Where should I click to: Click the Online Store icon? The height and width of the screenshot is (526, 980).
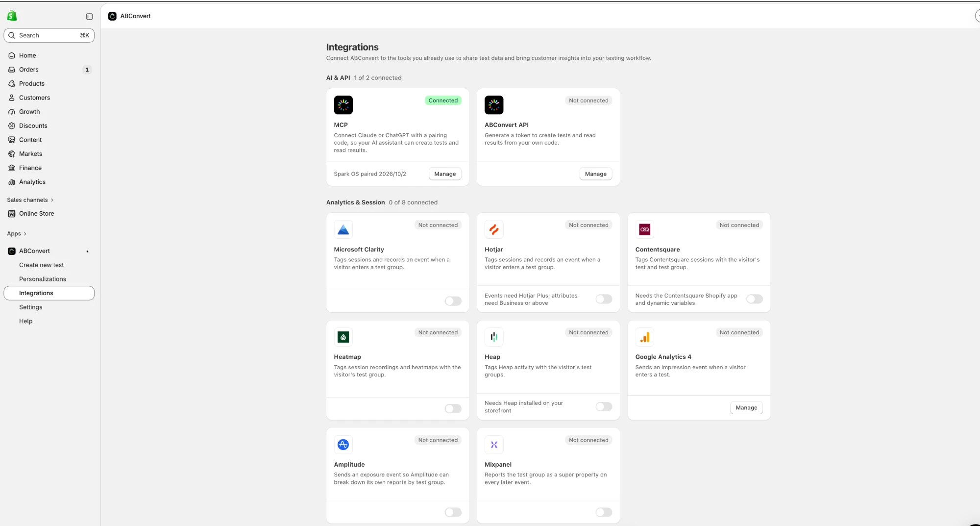pos(12,214)
